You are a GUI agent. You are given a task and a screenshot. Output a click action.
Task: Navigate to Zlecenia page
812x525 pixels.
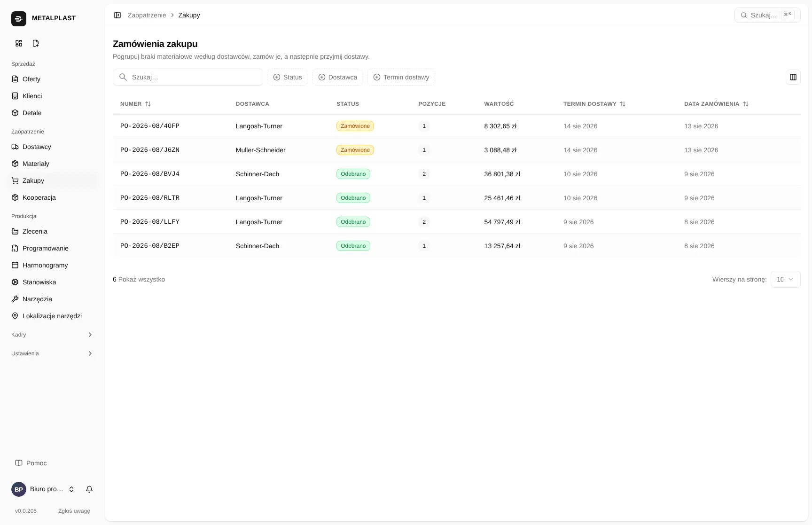pyautogui.click(x=52, y=231)
